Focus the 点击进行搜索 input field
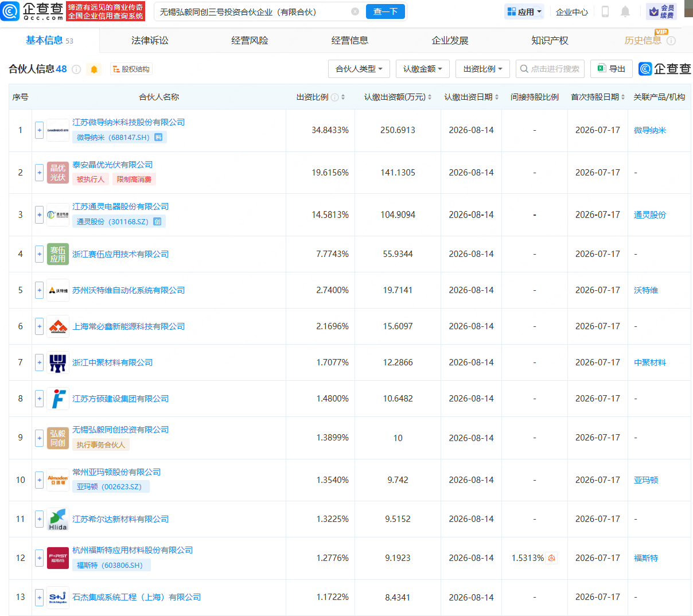This screenshot has height=616, width=693. click(x=550, y=69)
